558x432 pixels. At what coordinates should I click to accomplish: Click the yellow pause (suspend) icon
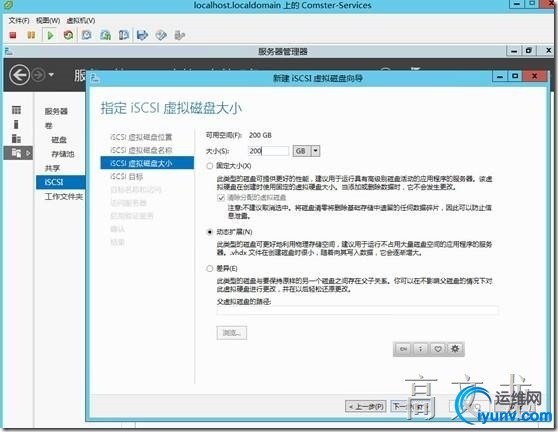[x=31, y=35]
